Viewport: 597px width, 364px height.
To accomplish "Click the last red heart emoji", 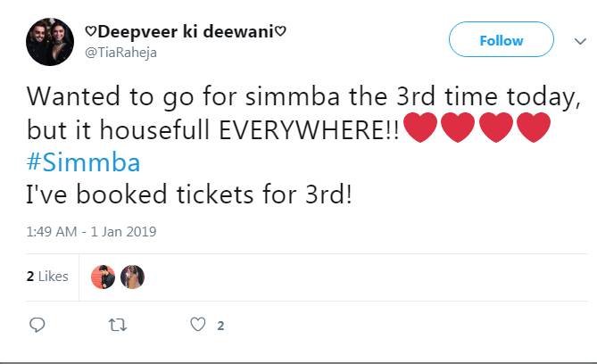I will coord(533,128).
